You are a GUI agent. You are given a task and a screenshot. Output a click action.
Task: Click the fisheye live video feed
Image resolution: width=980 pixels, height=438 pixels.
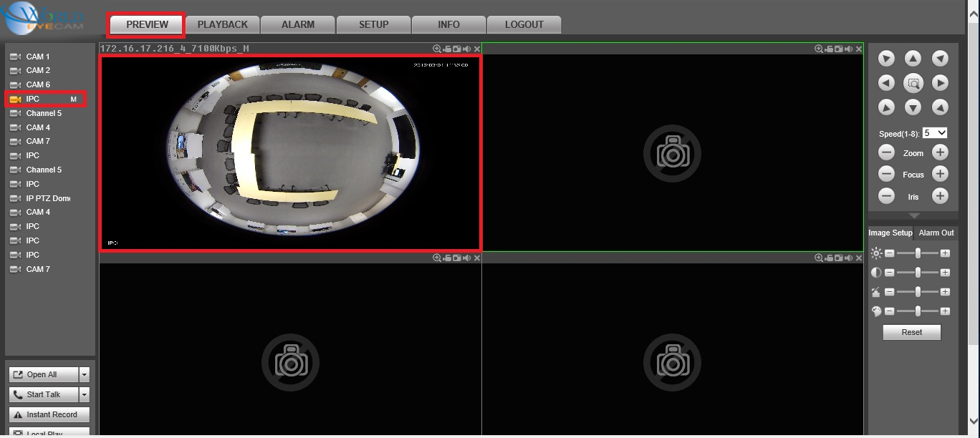(290, 152)
